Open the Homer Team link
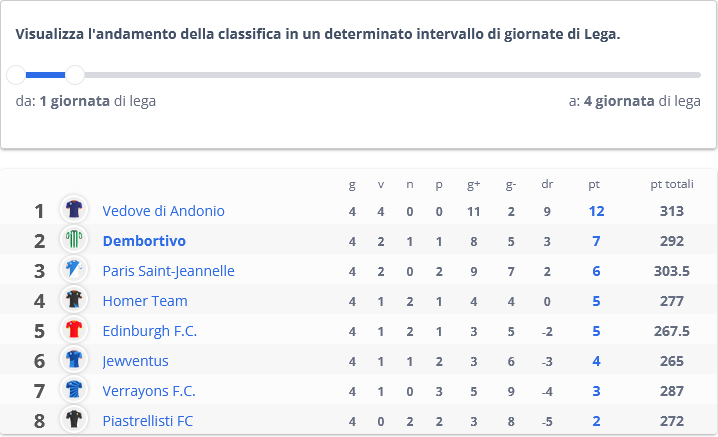The image size is (718, 437). click(x=145, y=301)
